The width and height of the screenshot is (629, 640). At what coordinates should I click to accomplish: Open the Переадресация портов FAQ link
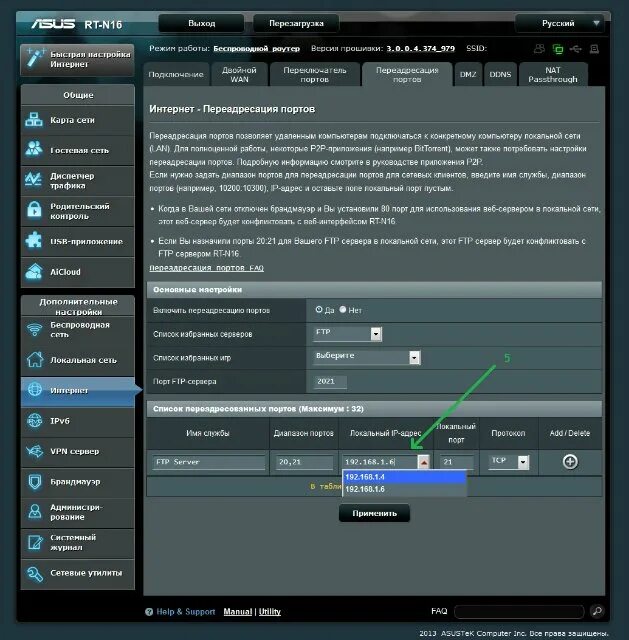pyautogui.click(x=206, y=268)
